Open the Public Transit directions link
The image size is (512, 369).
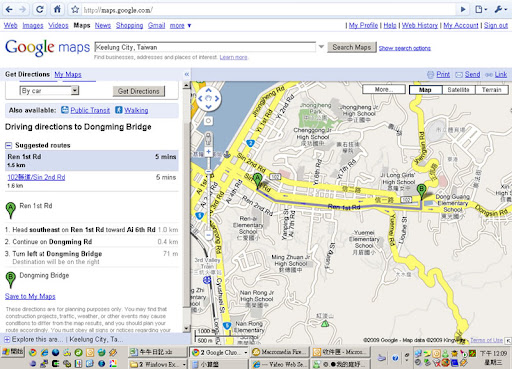point(90,110)
